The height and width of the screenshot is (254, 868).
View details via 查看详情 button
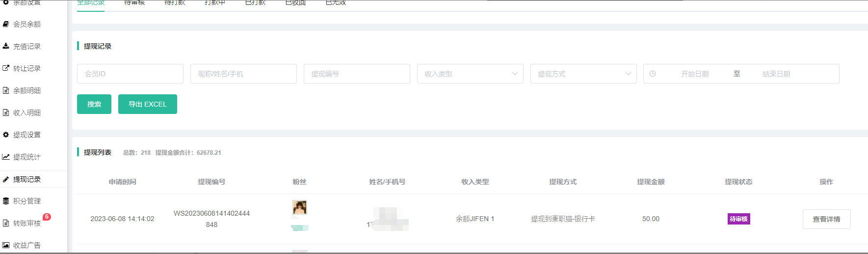[826, 219]
